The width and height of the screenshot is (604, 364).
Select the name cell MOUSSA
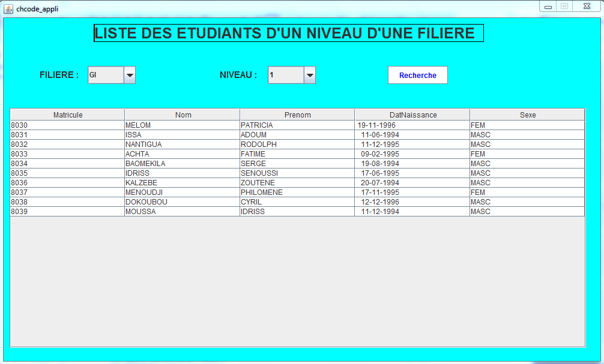click(x=182, y=212)
